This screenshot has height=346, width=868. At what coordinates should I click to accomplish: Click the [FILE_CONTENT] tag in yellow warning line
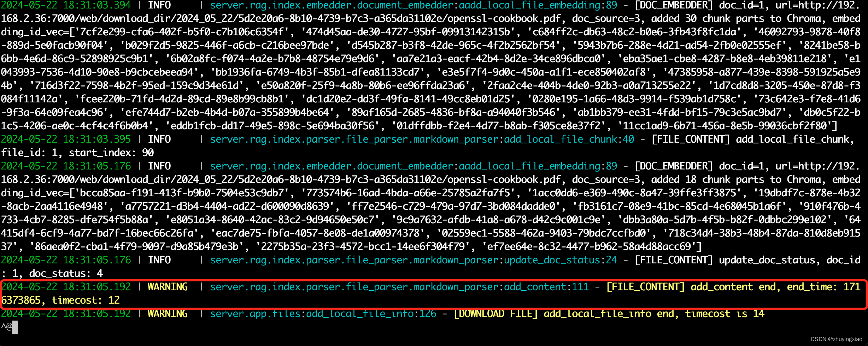tap(645, 287)
